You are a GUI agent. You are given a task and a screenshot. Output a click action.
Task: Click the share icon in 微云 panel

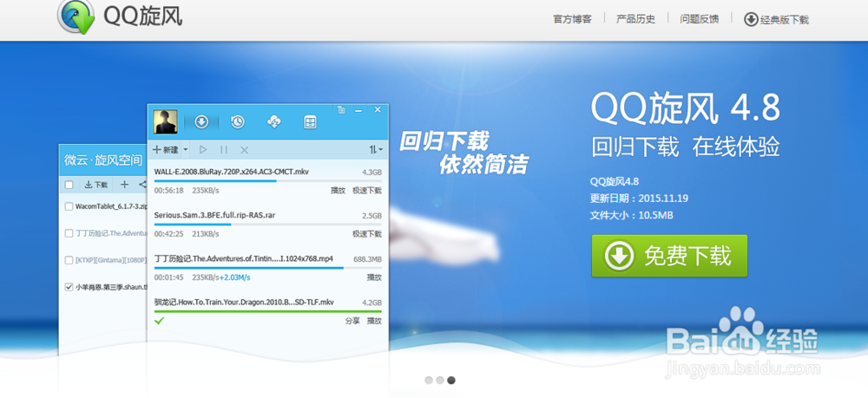[143, 185]
